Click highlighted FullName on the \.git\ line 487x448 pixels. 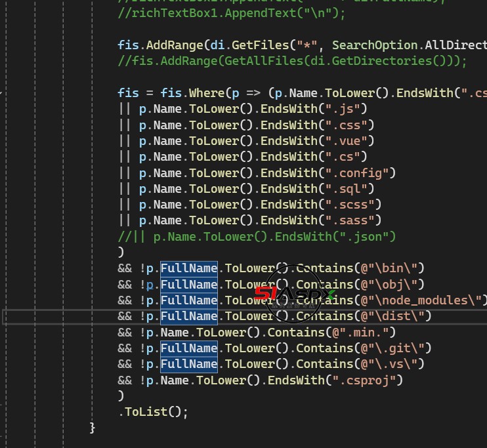189,348
